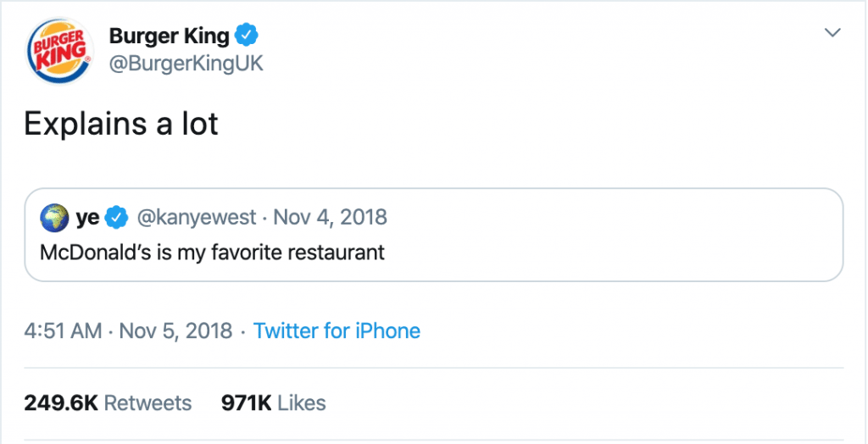
Task: Click the @kanyewest handle
Action: tap(196, 218)
